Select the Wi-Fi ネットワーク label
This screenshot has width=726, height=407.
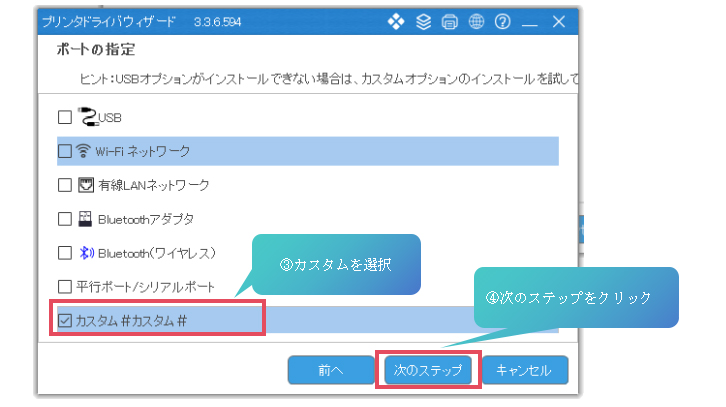coord(143,151)
